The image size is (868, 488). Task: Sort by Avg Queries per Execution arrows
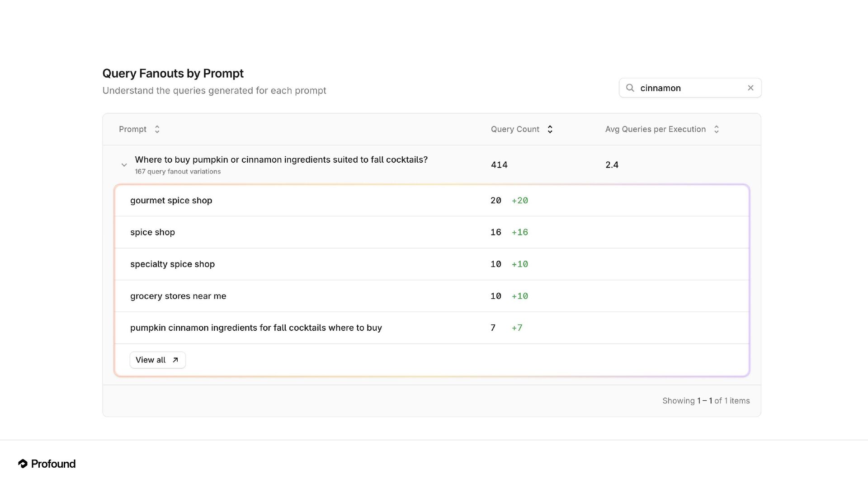(716, 129)
